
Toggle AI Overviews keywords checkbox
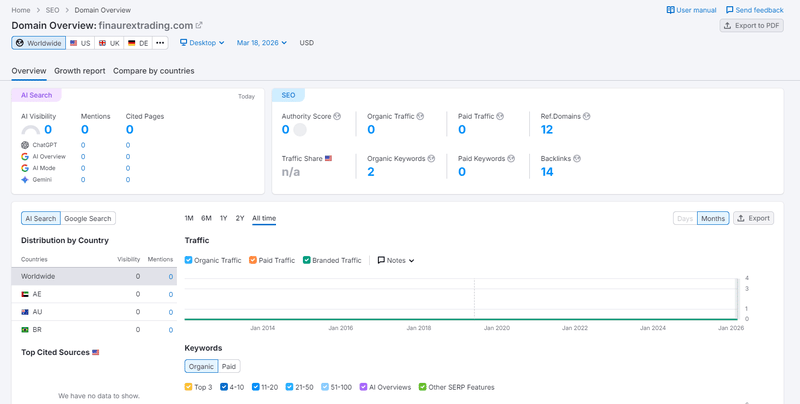point(363,387)
